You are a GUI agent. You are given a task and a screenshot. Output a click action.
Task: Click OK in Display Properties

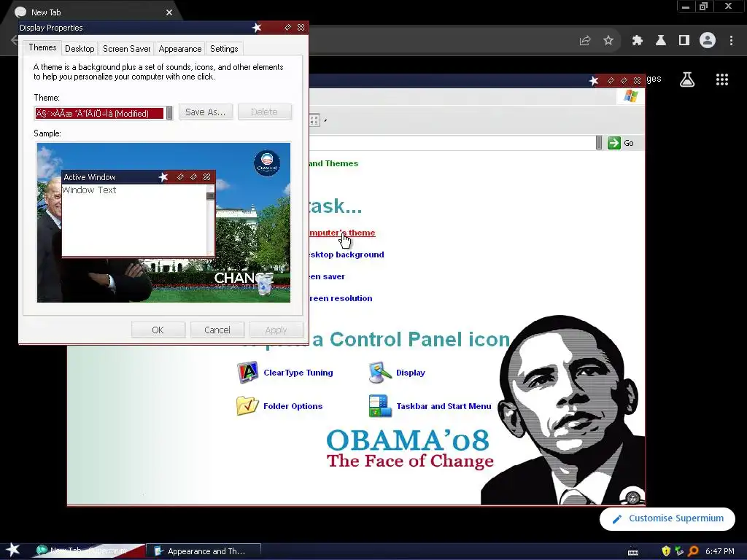(158, 330)
